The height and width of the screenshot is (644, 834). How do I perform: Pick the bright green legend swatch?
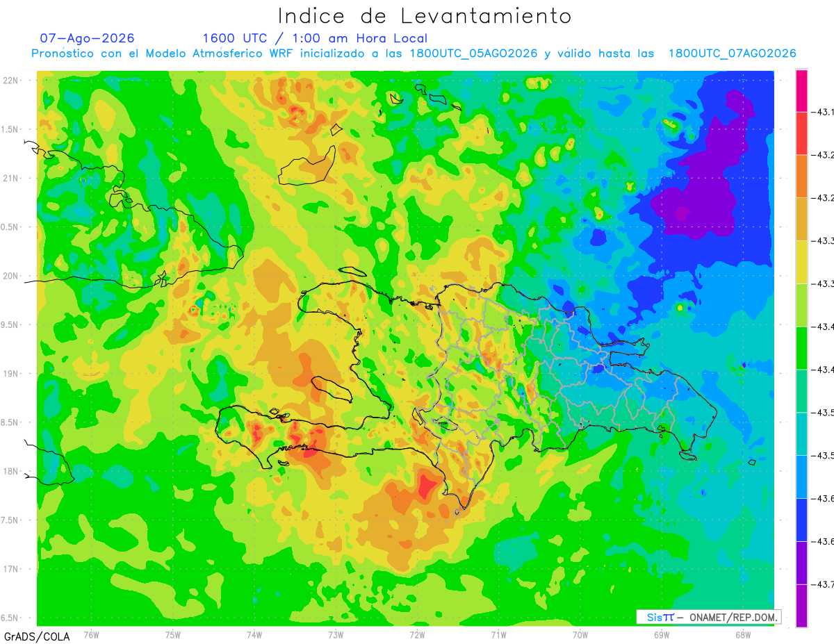(801, 348)
